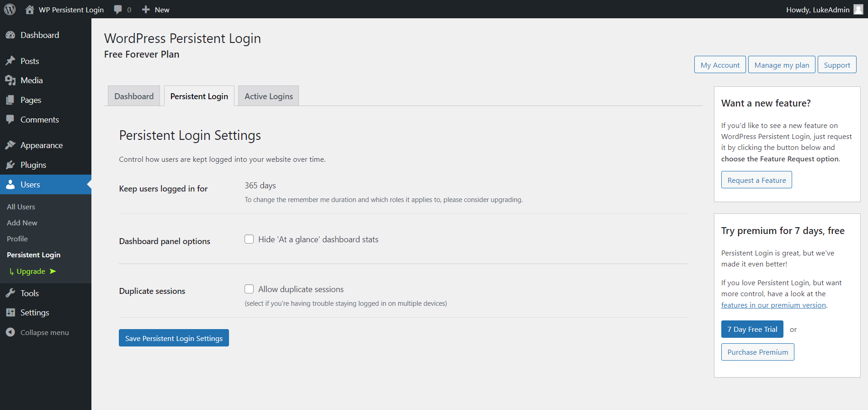Click the 'Free Forever Plan' text
Viewport: 868px width, 410px height.
point(142,54)
